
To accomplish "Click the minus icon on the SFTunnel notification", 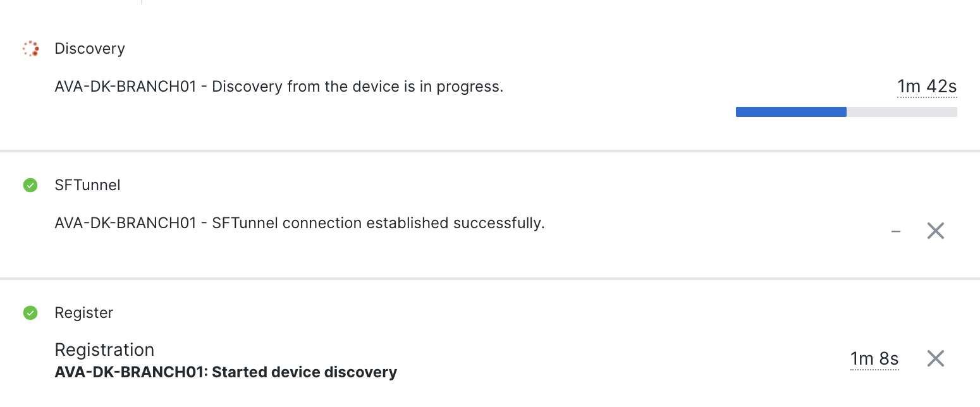I will (896, 231).
